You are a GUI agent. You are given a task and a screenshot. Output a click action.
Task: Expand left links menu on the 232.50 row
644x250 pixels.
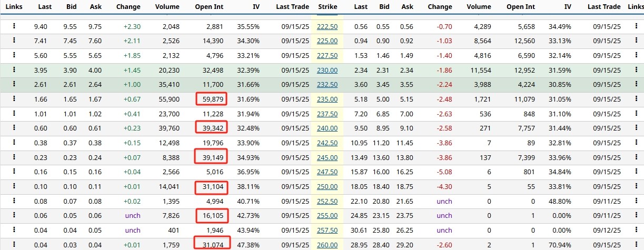pos(14,84)
